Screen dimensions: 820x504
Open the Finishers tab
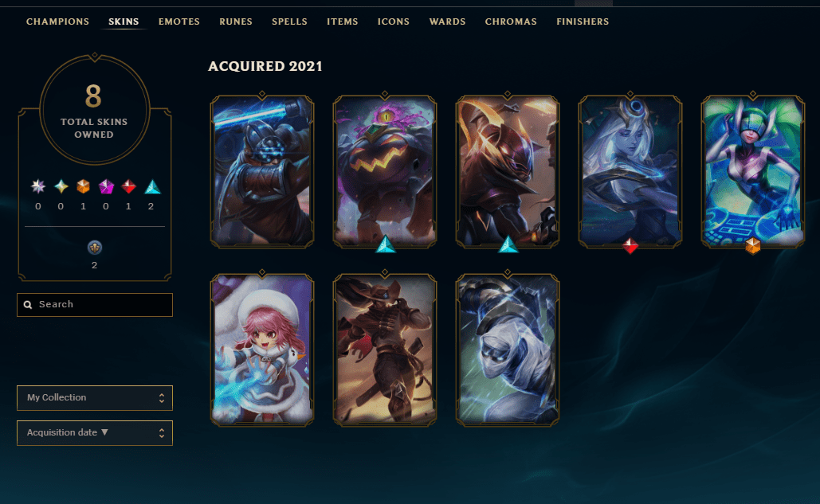point(583,21)
